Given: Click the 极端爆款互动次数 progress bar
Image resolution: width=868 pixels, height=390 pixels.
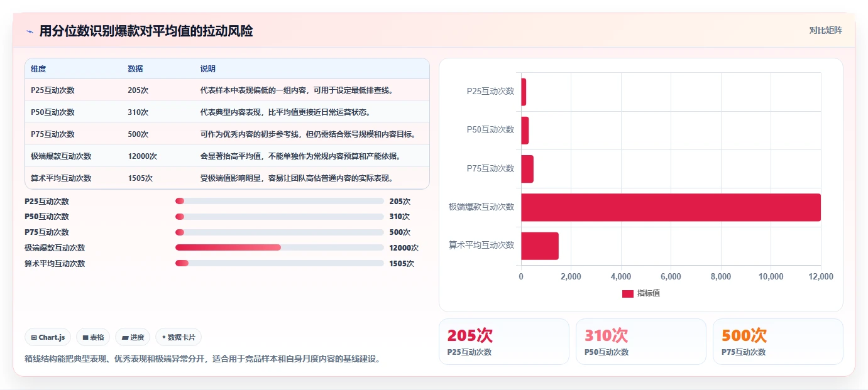Looking at the screenshot, I should pyautogui.click(x=279, y=247).
